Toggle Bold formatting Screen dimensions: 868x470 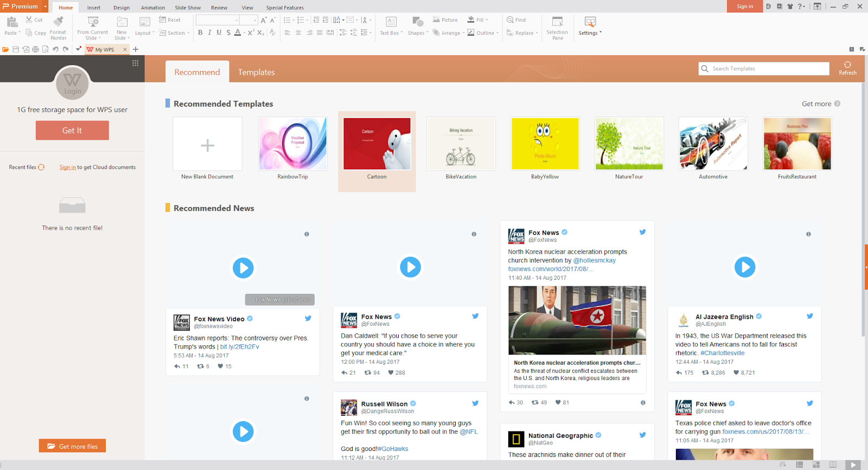click(x=200, y=33)
